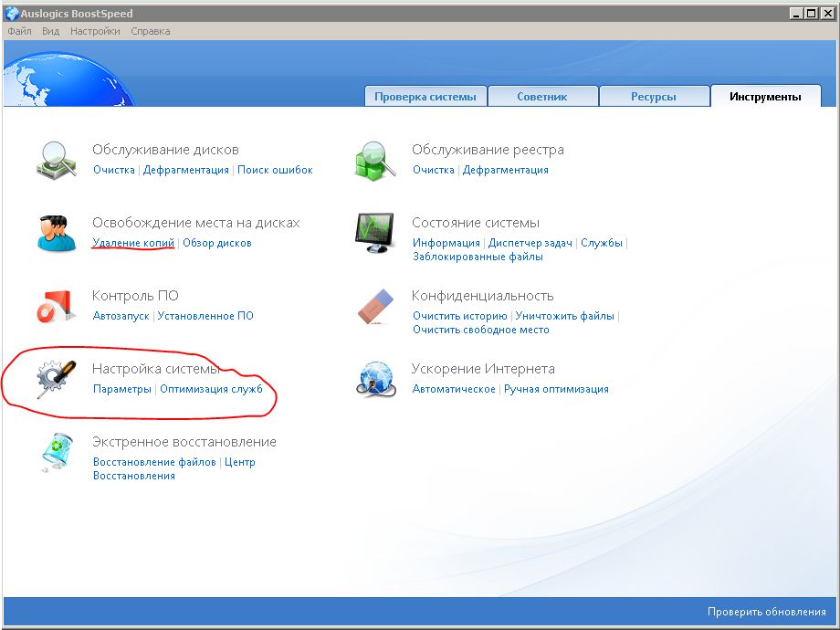Click the Обслуживание дисков heading
This screenshot has height=630, width=840.
pyautogui.click(x=165, y=150)
